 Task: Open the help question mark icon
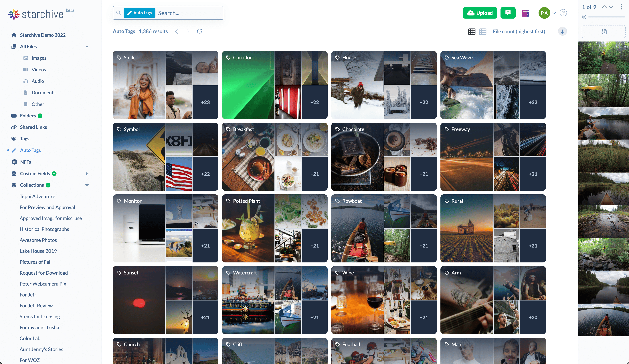[x=563, y=13]
